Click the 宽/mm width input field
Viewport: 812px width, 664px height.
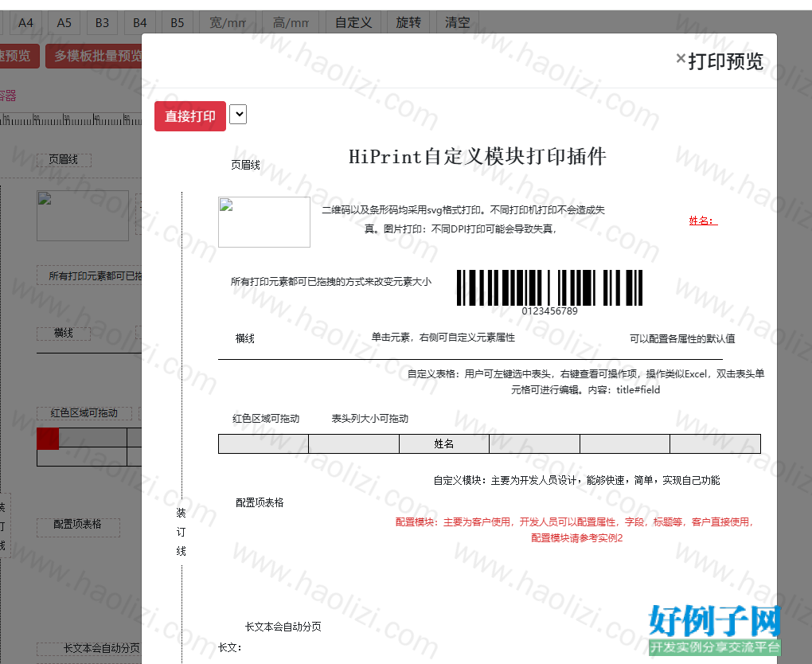228,23
